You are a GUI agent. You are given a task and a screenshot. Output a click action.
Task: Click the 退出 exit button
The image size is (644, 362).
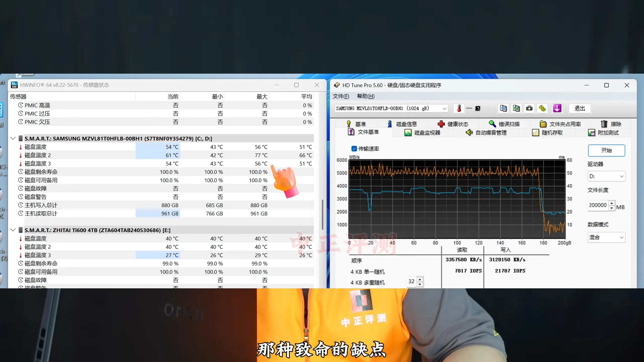click(x=580, y=108)
